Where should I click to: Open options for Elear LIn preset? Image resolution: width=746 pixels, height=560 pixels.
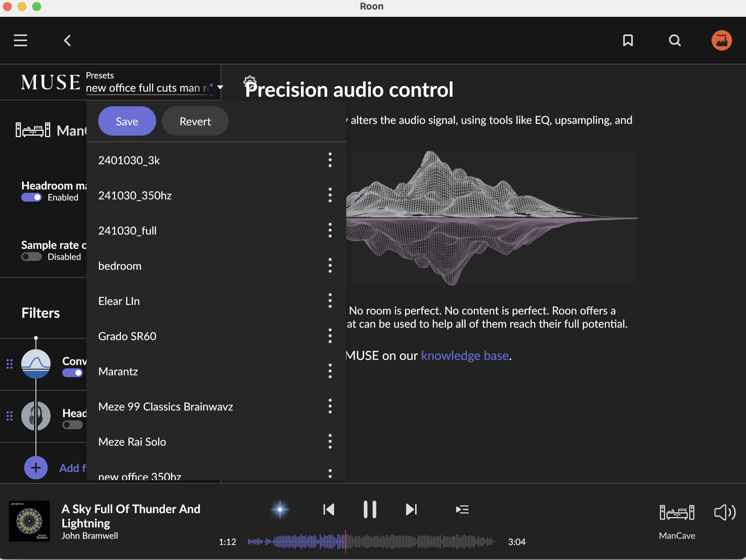(x=330, y=301)
